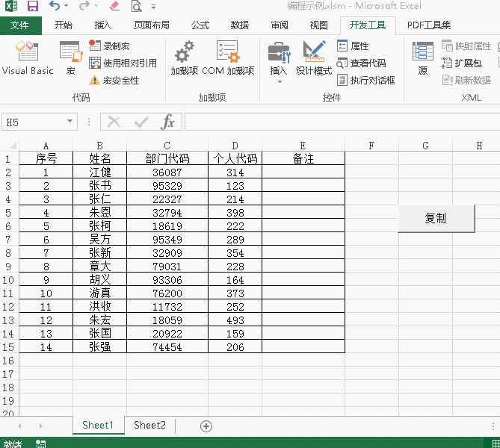500x448 pixels.
Task: Click the 复制 button on sheet
Action: point(436,219)
